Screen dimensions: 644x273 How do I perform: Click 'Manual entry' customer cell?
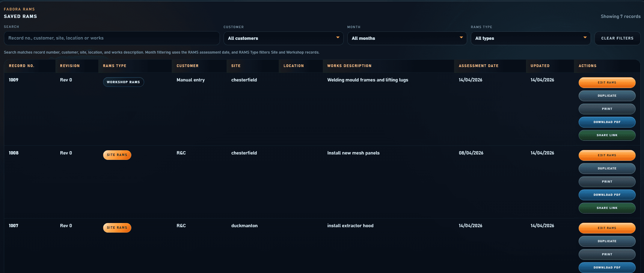(x=191, y=80)
